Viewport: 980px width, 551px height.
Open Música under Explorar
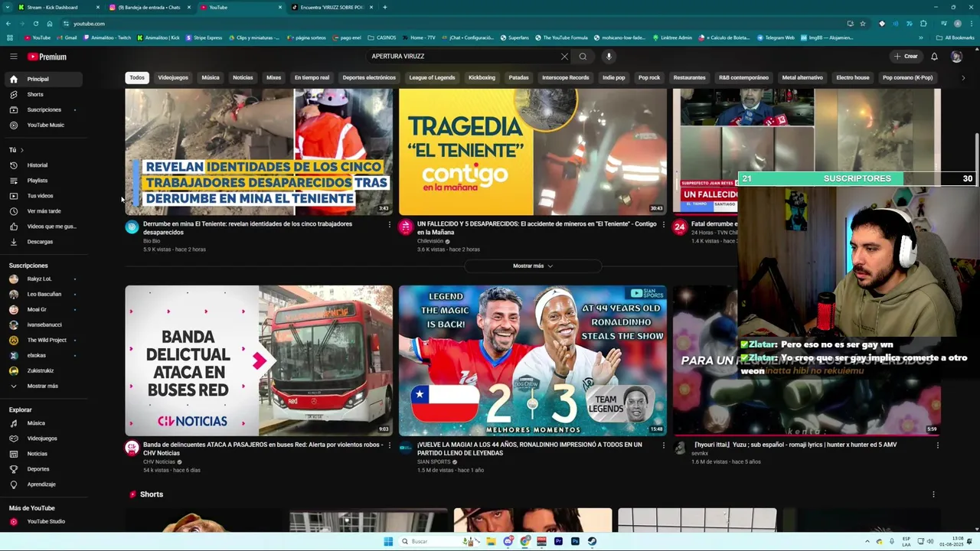pos(43,423)
